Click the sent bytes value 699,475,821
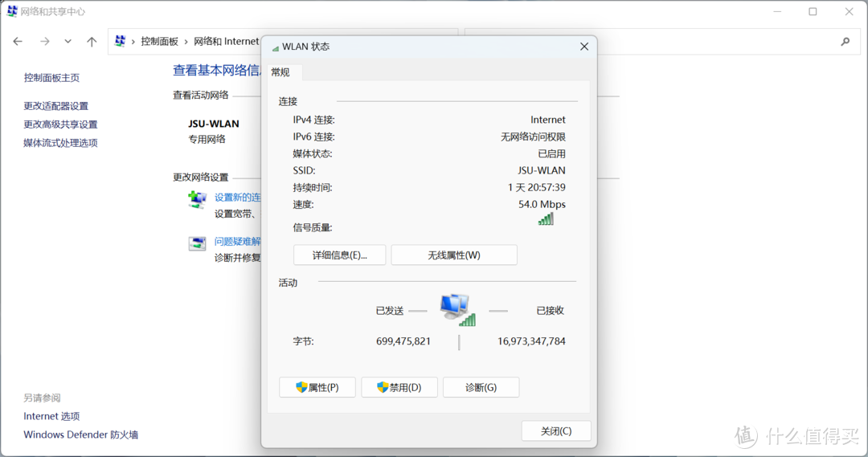 point(403,341)
